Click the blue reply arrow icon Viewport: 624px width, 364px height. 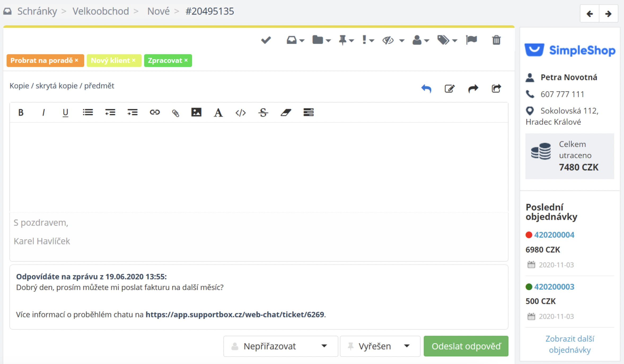pyautogui.click(x=426, y=88)
